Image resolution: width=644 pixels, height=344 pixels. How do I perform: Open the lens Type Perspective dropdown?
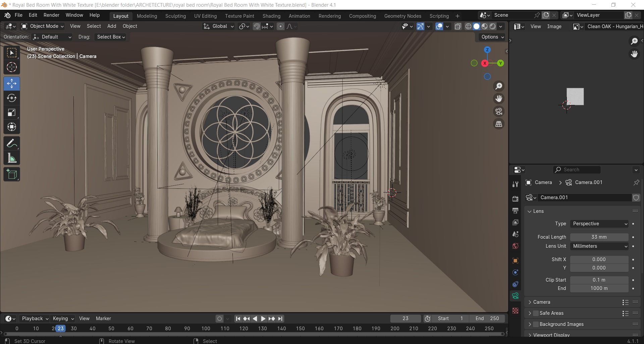(x=599, y=224)
